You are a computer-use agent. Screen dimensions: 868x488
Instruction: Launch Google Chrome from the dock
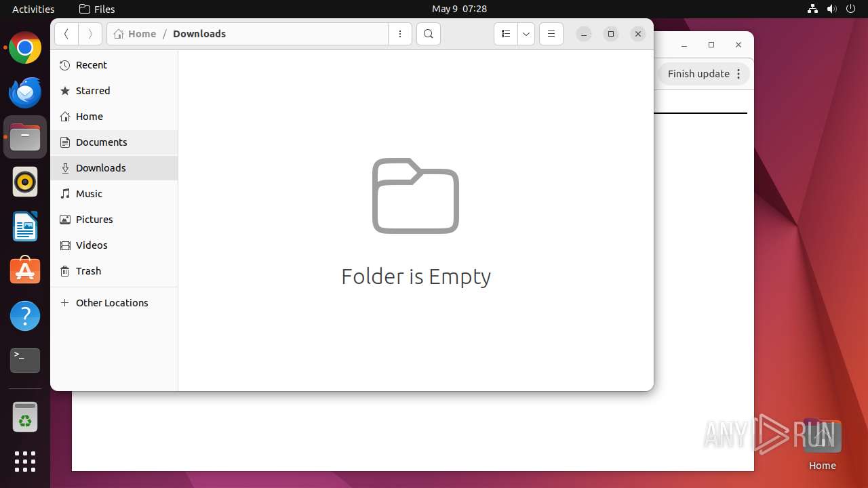[25, 48]
